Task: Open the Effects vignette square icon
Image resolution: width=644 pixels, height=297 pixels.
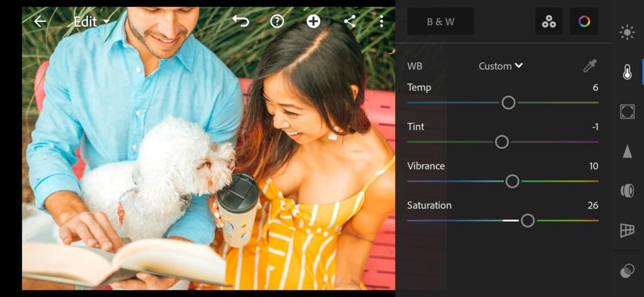Action: [627, 112]
